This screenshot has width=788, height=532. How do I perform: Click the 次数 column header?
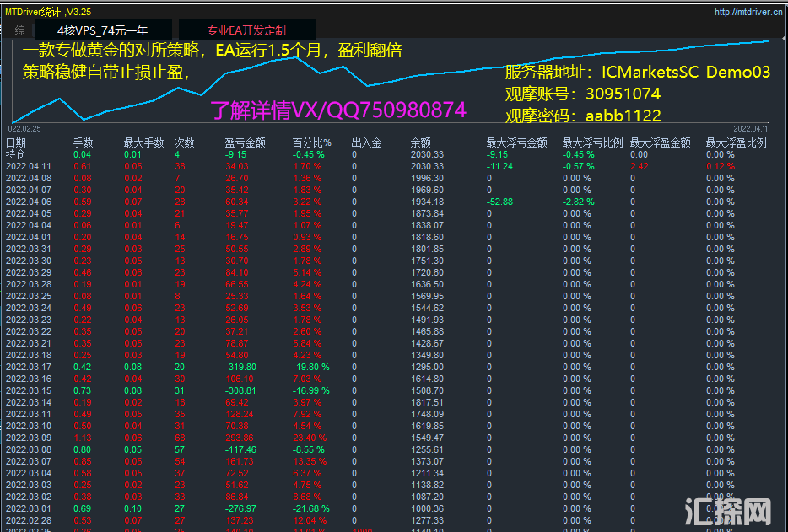184,142
